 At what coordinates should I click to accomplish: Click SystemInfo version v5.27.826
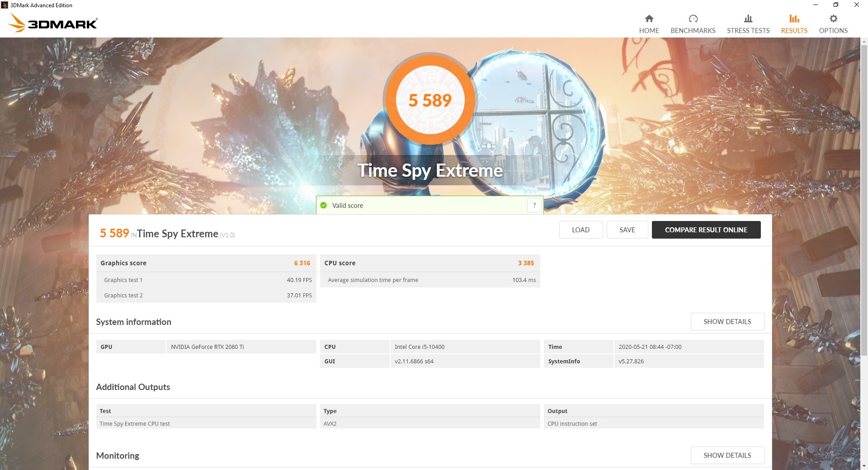[631, 362]
